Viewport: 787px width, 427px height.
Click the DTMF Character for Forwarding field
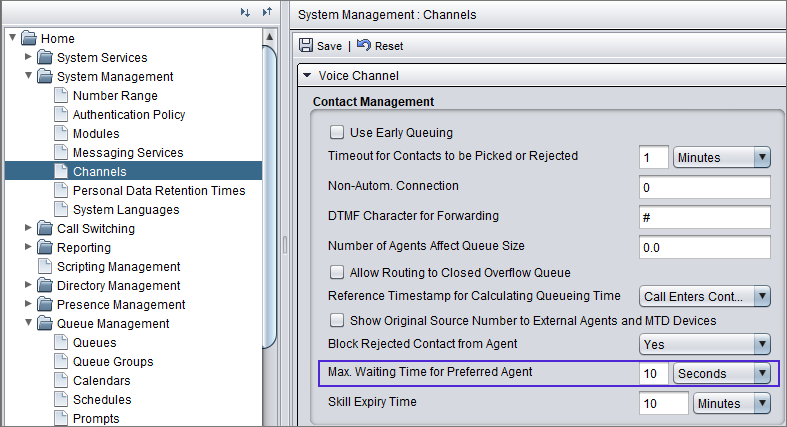704,216
